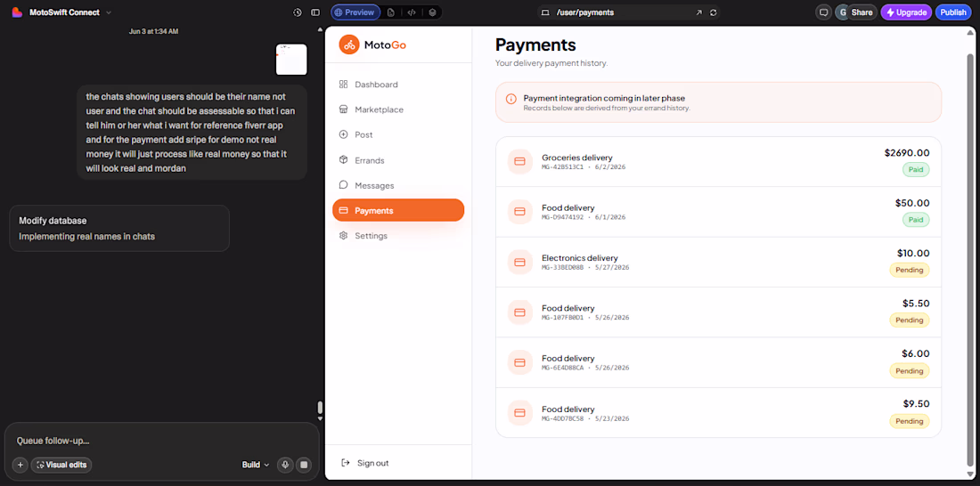Open the cloud layers icon in toolbar
Viewport: 980px width, 486px height.
tap(432, 12)
